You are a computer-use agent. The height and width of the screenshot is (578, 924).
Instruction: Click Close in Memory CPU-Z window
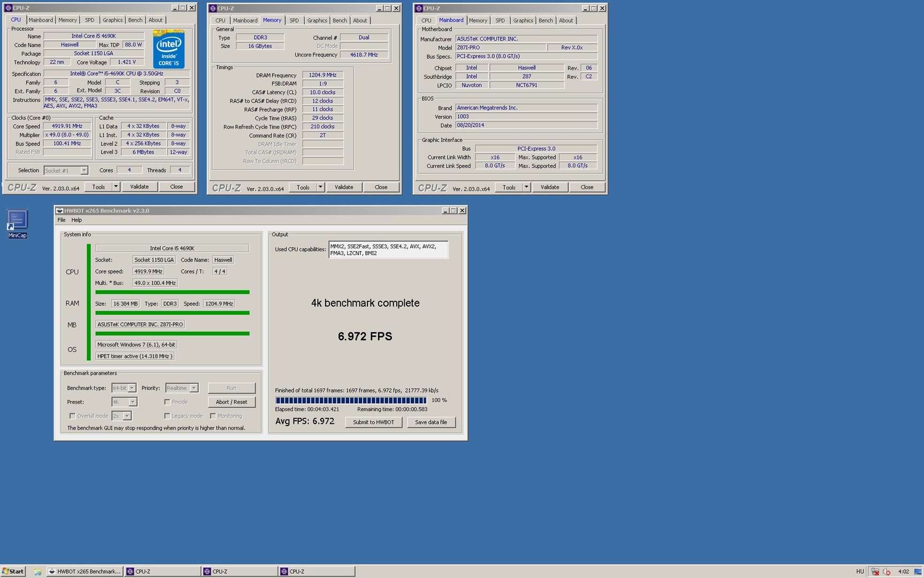click(381, 187)
